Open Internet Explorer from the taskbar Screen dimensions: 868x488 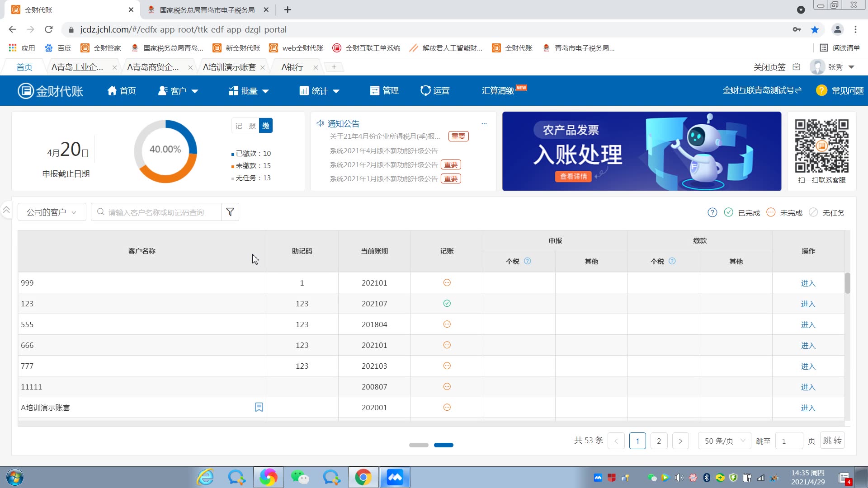205,477
